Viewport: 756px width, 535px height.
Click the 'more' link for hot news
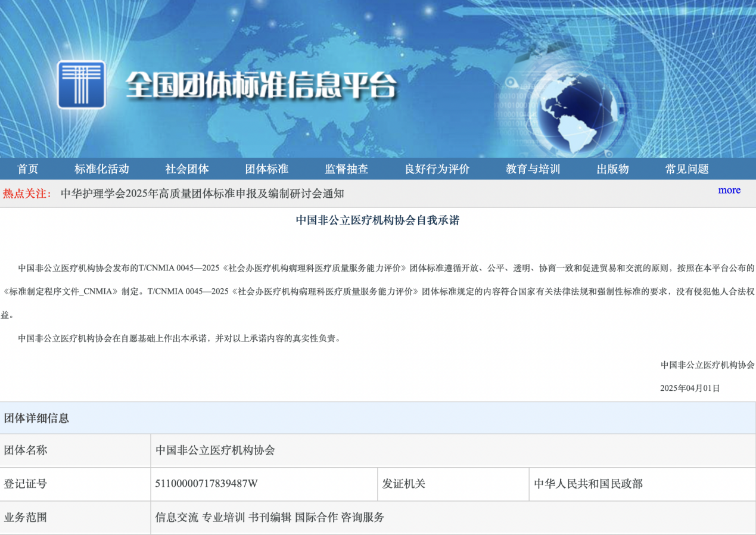[729, 190]
